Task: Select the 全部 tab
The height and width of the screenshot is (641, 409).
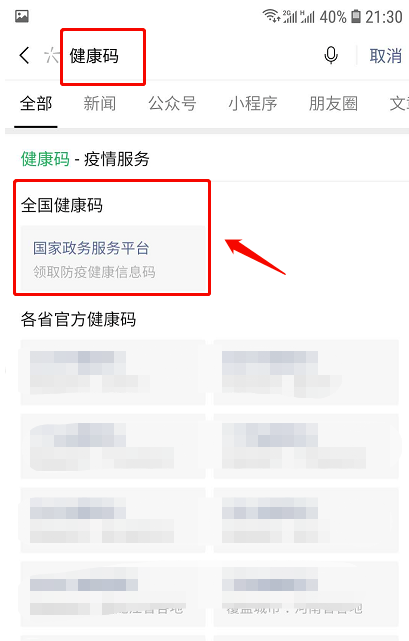Action: coord(36,103)
